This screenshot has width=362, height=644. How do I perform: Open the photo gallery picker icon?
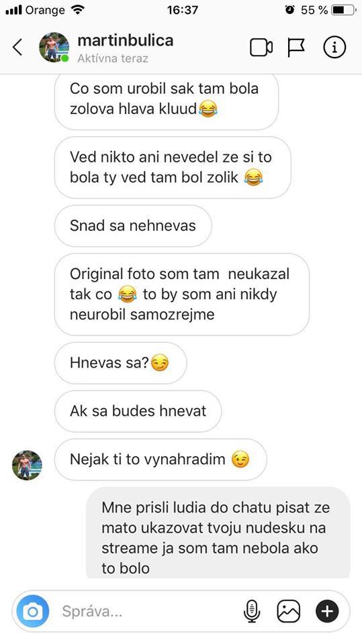pyautogui.click(x=288, y=612)
